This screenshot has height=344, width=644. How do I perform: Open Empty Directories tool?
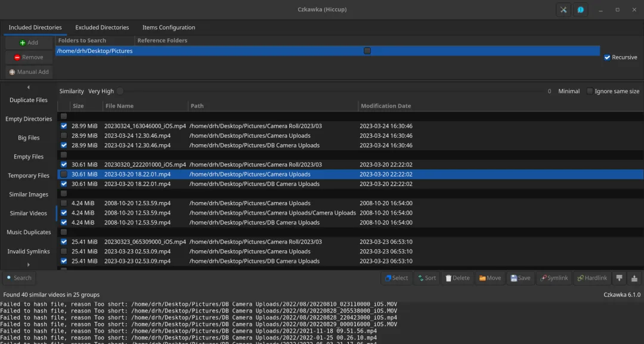pyautogui.click(x=29, y=119)
